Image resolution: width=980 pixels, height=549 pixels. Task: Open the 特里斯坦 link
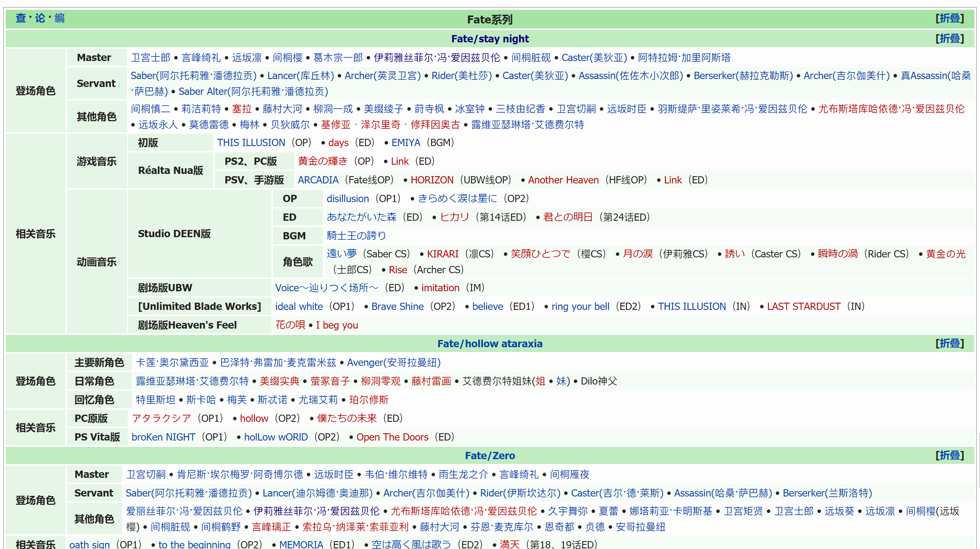156,400
